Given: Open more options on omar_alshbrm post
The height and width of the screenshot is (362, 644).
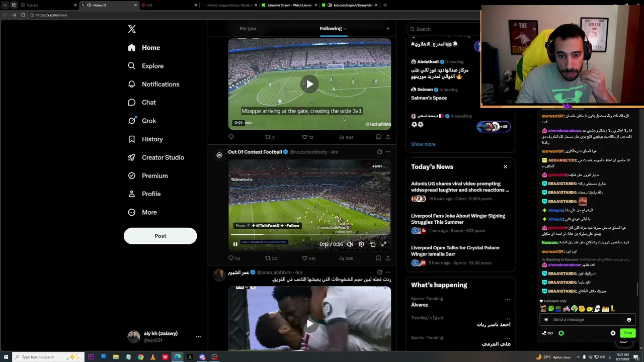Looking at the screenshot, I should click(388, 273).
